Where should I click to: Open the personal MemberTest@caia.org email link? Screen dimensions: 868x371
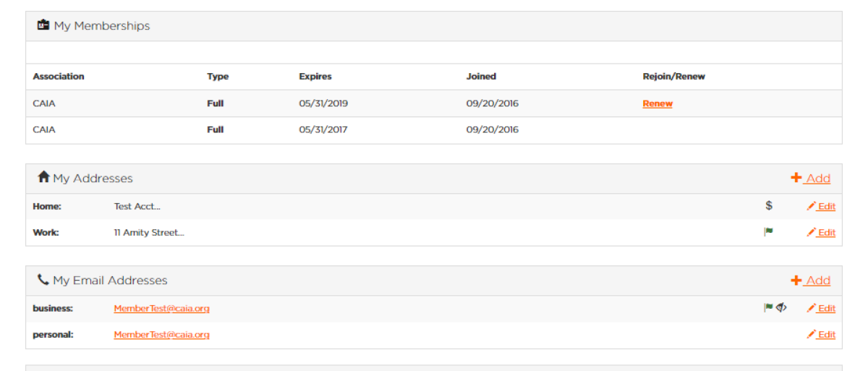(161, 334)
